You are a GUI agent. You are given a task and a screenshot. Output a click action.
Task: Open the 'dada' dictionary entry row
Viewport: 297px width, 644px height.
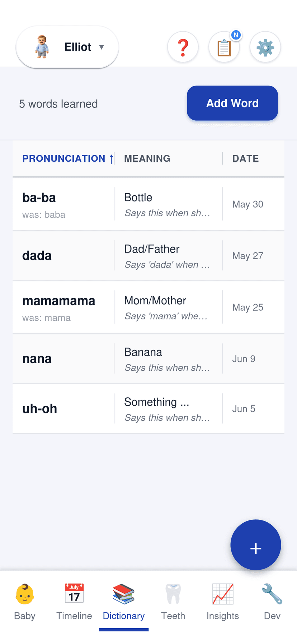pyautogui.click(x=148, y=255)
